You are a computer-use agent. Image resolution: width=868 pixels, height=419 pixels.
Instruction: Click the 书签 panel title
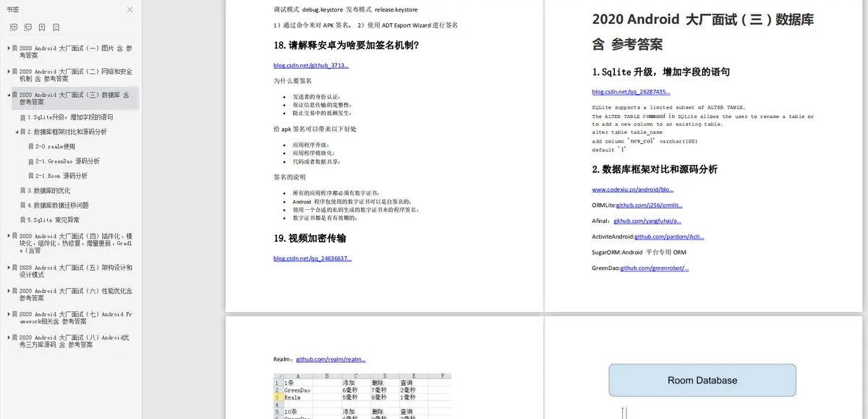(13, 10)
